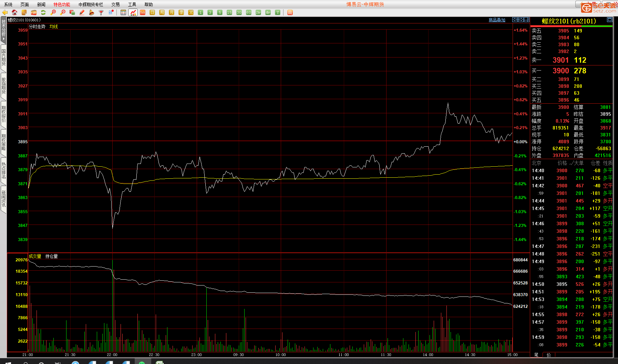Select the 5-minute period button
618x364 pixels.
220,12
